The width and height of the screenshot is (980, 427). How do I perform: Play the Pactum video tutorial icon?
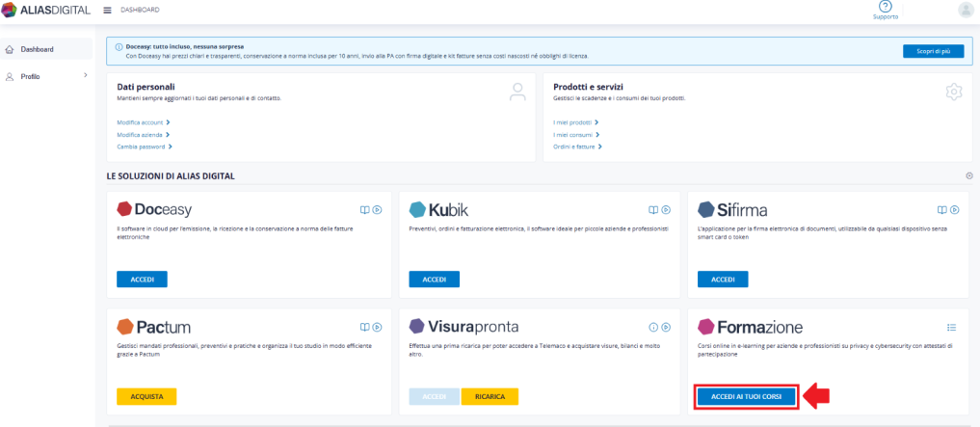point(377,327)
